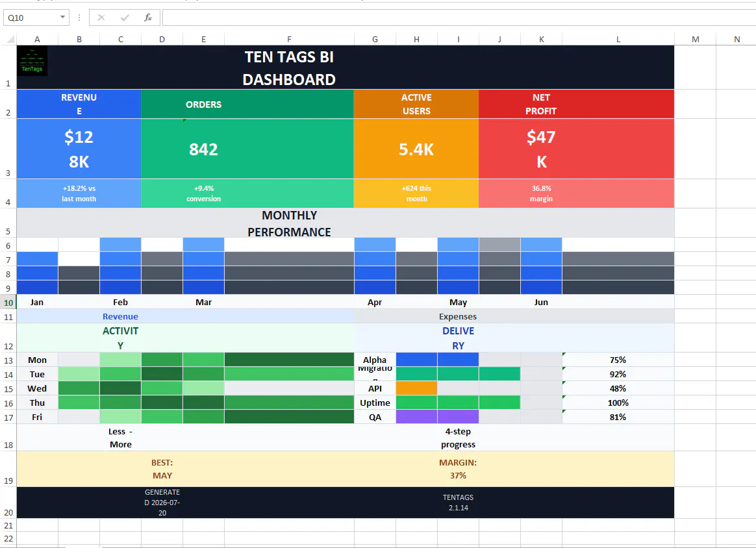Click the first purple QA progress cell
The image size is (756, 548).
coord(416,417)
